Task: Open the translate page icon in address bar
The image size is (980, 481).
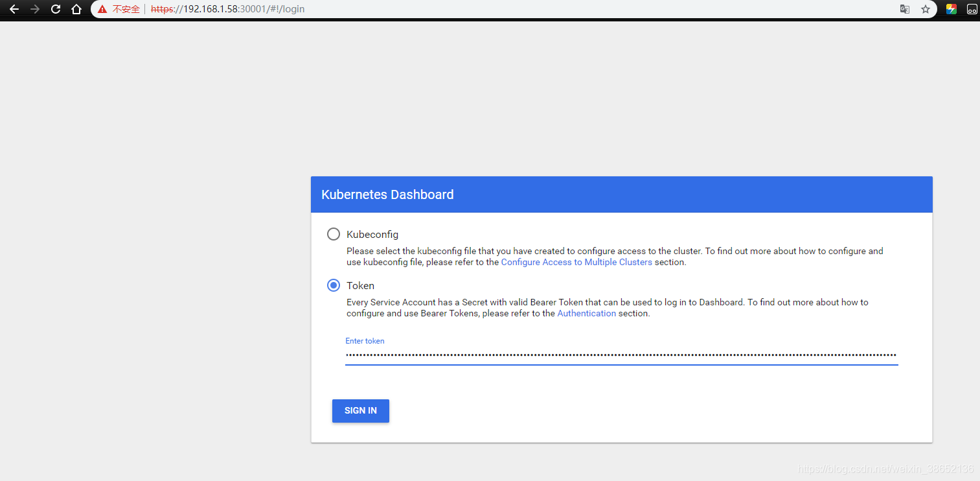Action: point(905,9)
